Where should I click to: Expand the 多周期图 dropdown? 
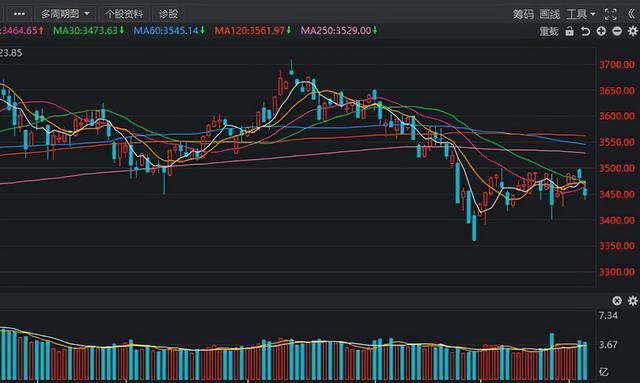pos(65,14)
